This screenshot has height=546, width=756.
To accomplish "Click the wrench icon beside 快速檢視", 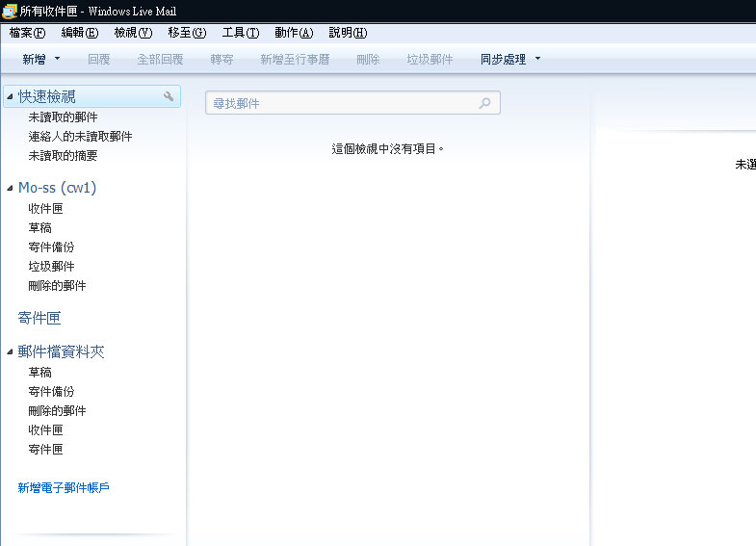I will click(169, 96).
